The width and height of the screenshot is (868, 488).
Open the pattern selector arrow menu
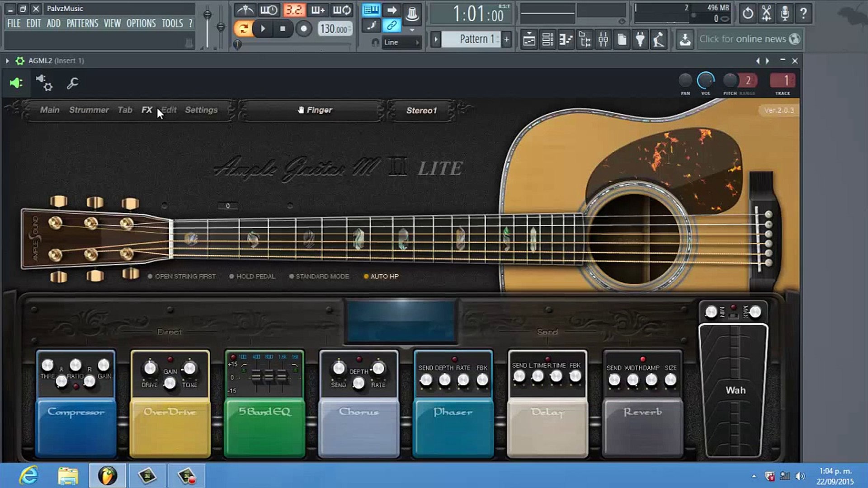436,39
